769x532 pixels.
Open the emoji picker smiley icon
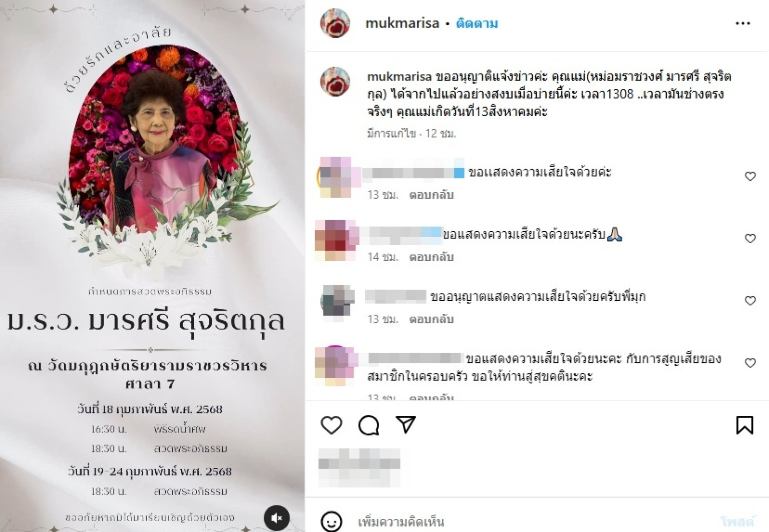coord(331,521)
